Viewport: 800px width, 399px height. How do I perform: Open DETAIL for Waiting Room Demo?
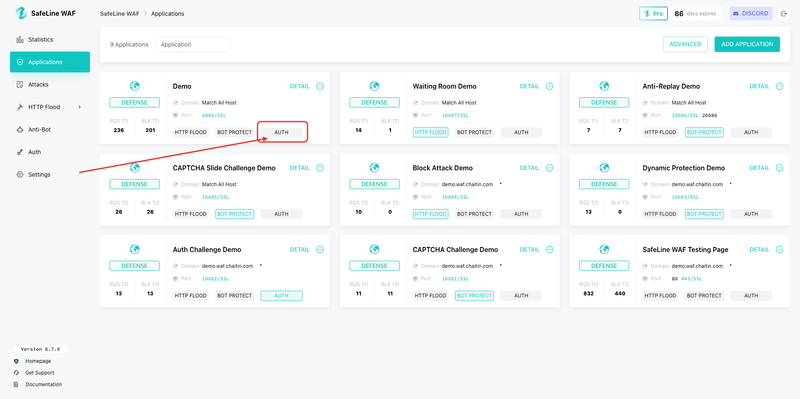pyautogui.click(x=529, y=86)
